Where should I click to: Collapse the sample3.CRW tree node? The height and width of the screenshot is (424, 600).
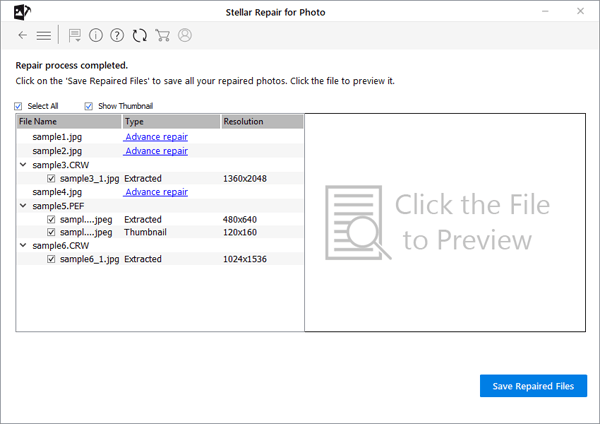[x=23, y=165]
